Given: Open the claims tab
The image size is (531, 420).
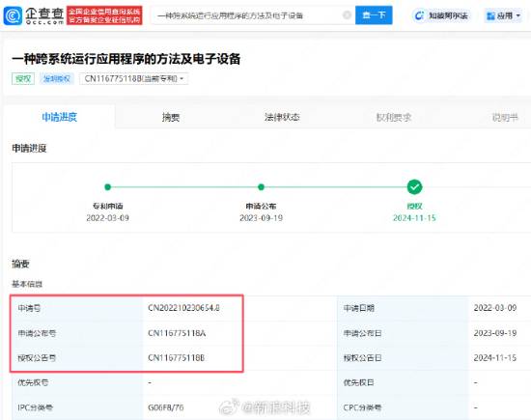Looking at the screenshot, I should click(x=394, y=117).
